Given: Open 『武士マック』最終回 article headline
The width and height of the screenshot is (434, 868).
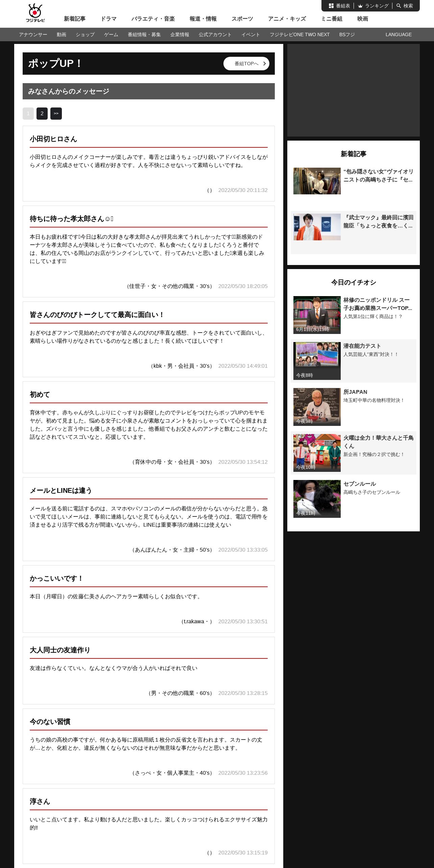Looking at the screenshot, I should click(x=378, y=222).
